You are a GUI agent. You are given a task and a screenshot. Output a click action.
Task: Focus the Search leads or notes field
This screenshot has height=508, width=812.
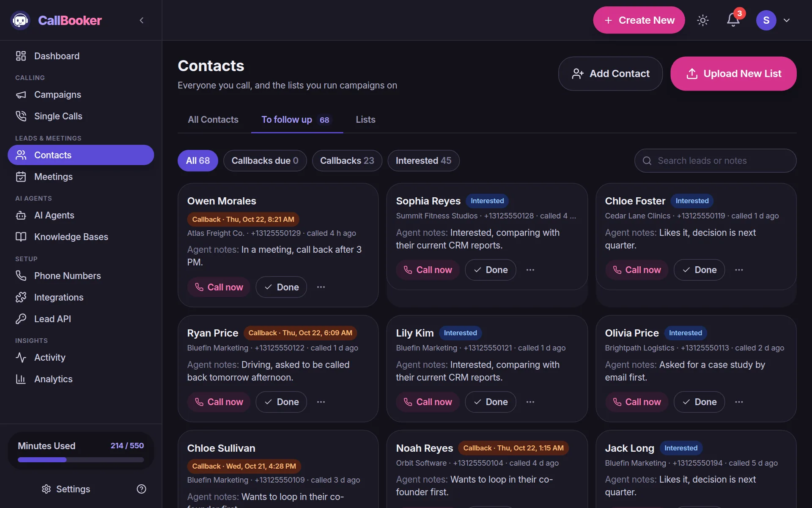715,160
